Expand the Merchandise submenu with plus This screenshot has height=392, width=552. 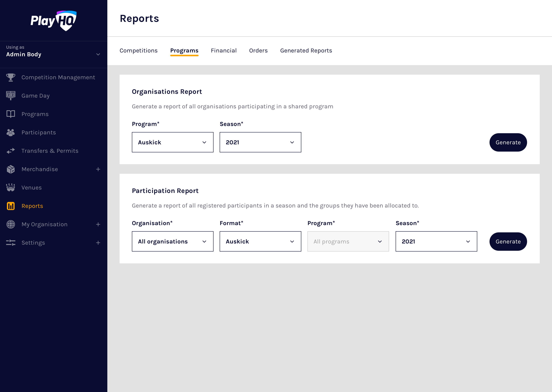98,169
